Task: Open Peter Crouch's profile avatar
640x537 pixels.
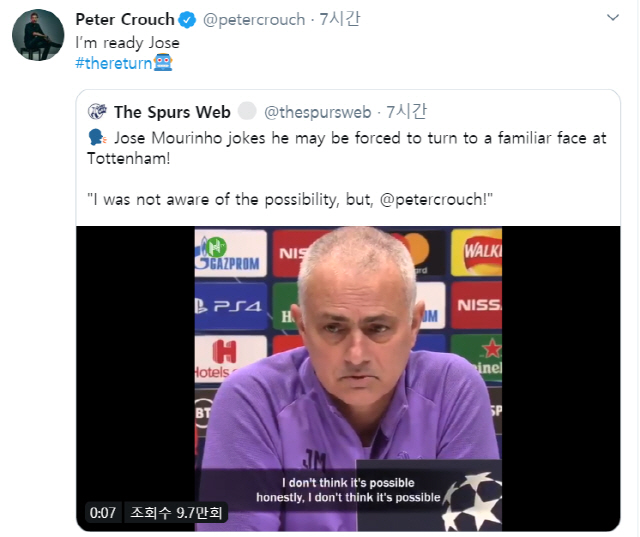Action: 38,35
